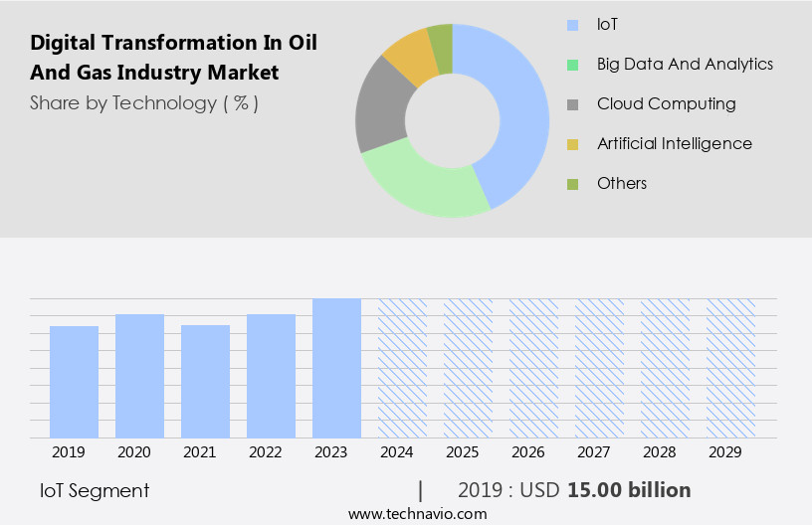This screenshot has width=812, height=525.
Task: Click the hatched 2029 forecast bar
Action: click(x=730, y=368)
